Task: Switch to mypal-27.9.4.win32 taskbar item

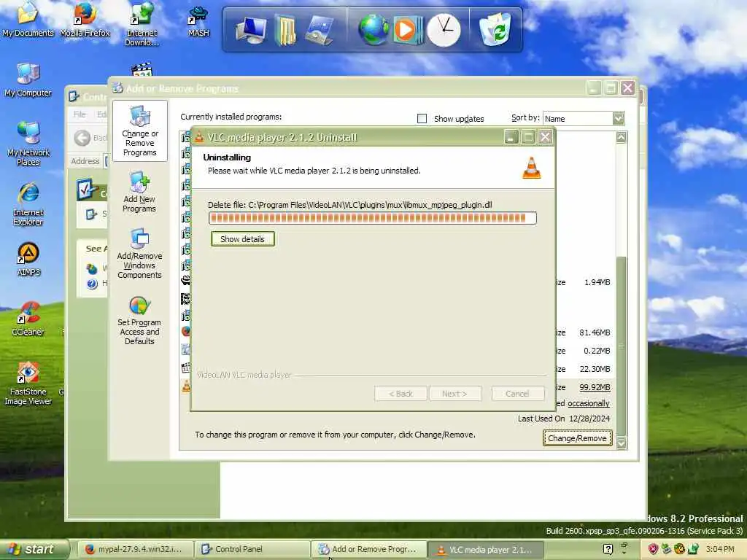Action: (135, 549)
